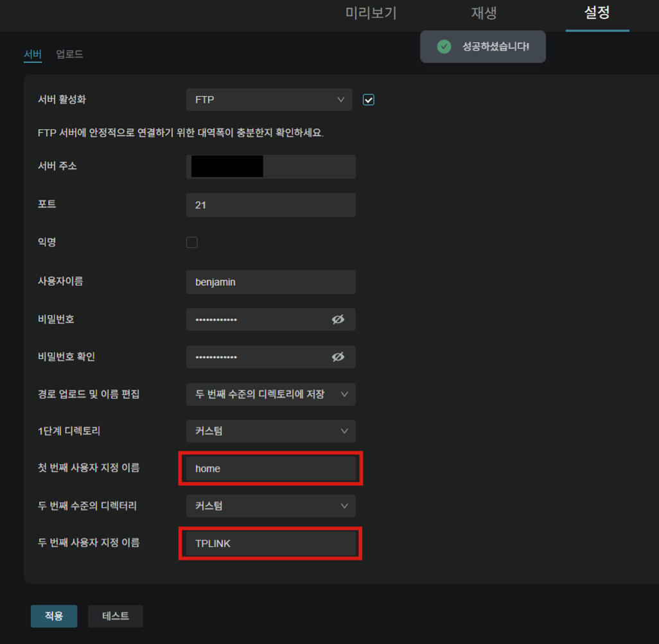Click the TPLINK custom name field
The width and height of the screenshot is (659, 644).
(x=270, y=543)
